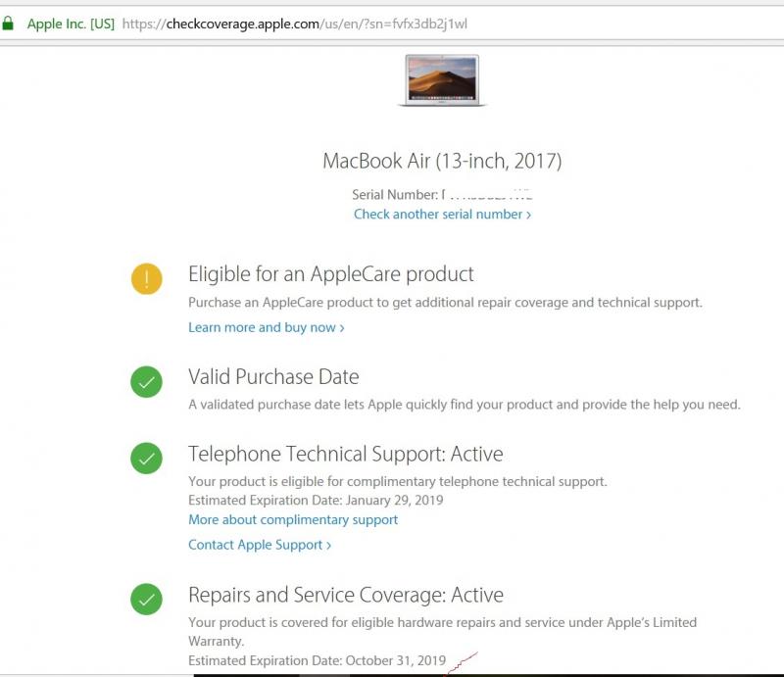Screen dimensions: 784x677
Task: Click 'covered for eligible hardware repairs' description text
Action: 442,632
